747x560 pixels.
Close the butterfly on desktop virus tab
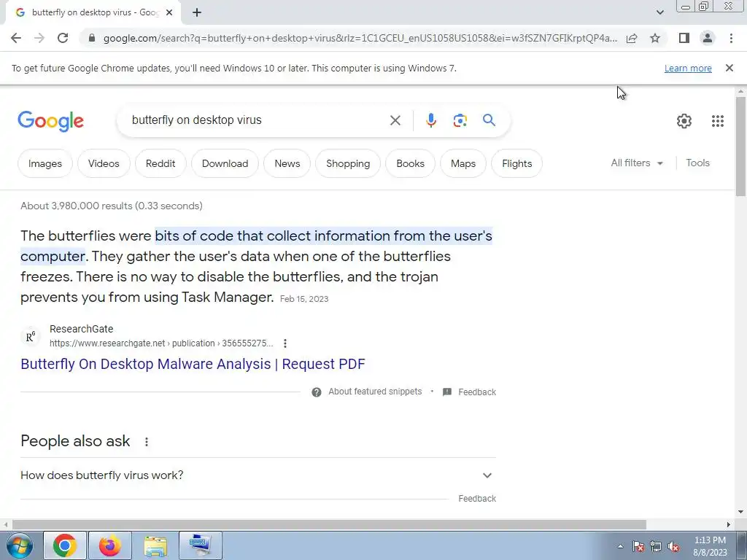(169, 13)
